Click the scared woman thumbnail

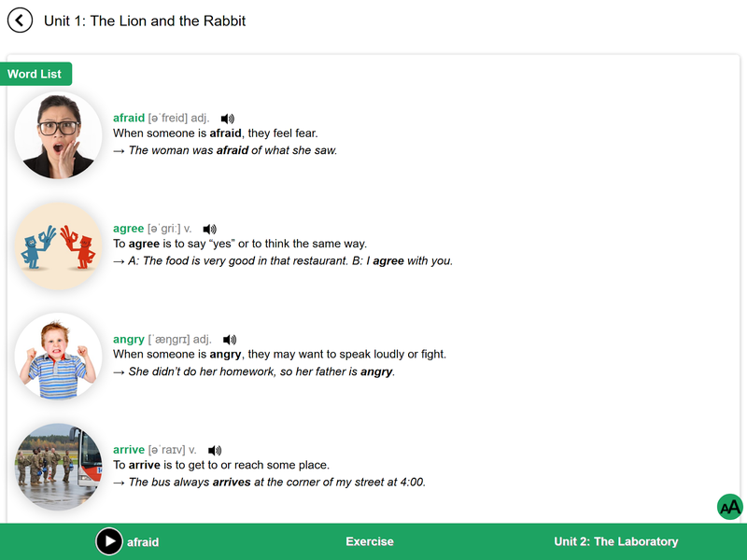tap(58, 135)
